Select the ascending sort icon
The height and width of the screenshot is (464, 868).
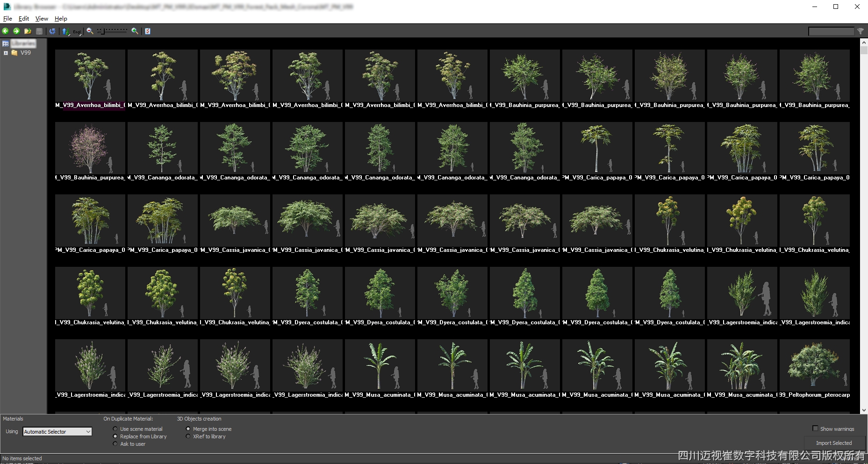coord(65,31)
